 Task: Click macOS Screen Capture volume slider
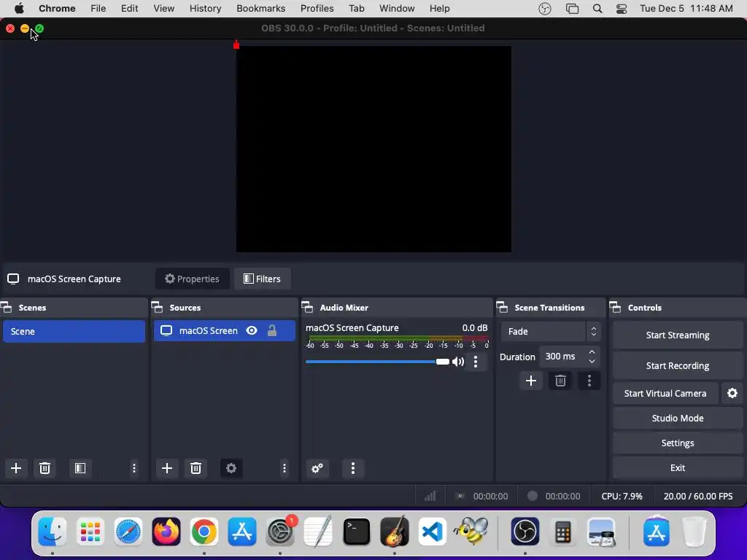[377, 362]
